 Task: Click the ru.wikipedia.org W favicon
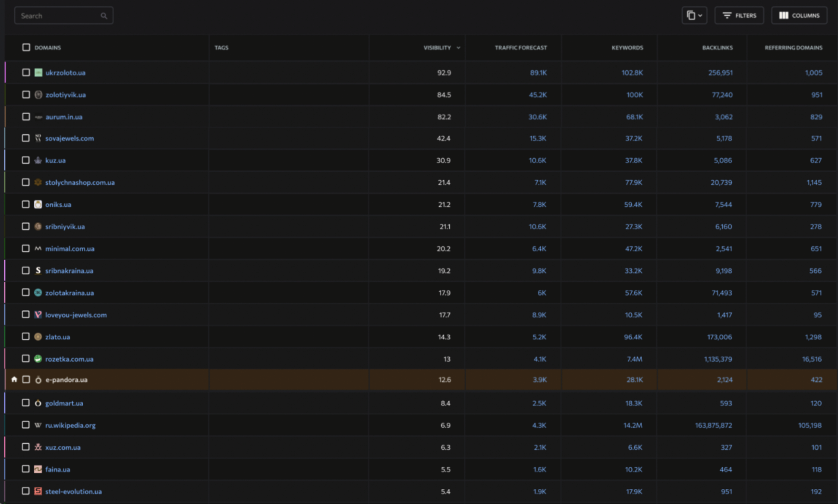[38, 425]
